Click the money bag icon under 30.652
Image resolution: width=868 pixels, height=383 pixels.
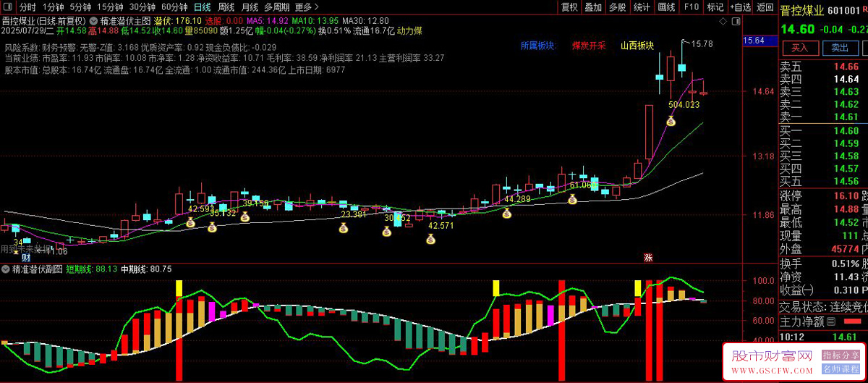(386, 232)
